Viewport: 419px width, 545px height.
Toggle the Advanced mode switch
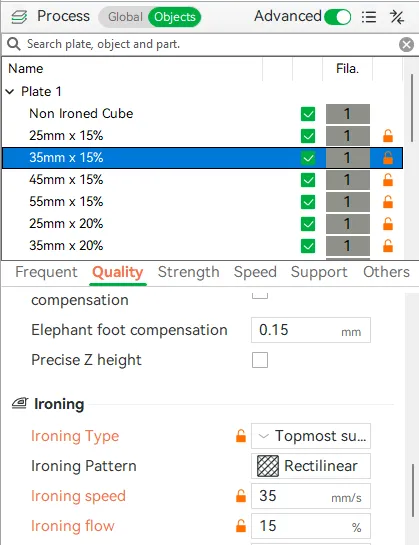tap(337, 17)
